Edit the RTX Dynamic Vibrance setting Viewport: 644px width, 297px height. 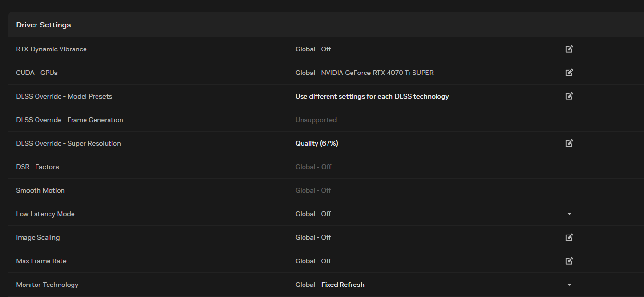(569, 49)
